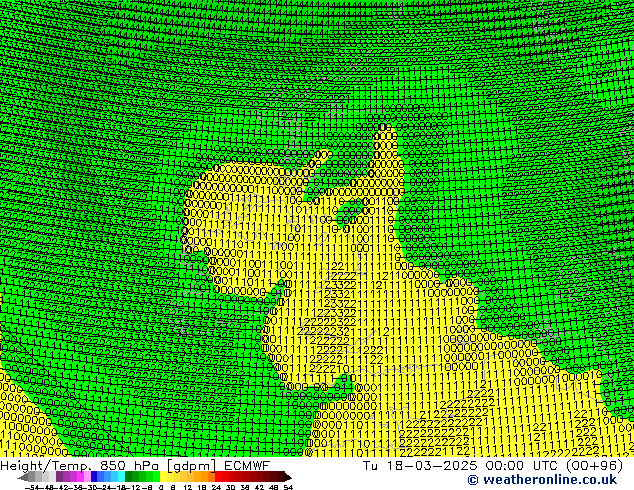Viewport: 634px width, 490px height.
Task: Click the dark blue swatch in the temperature legend
Action: (94, 476)
